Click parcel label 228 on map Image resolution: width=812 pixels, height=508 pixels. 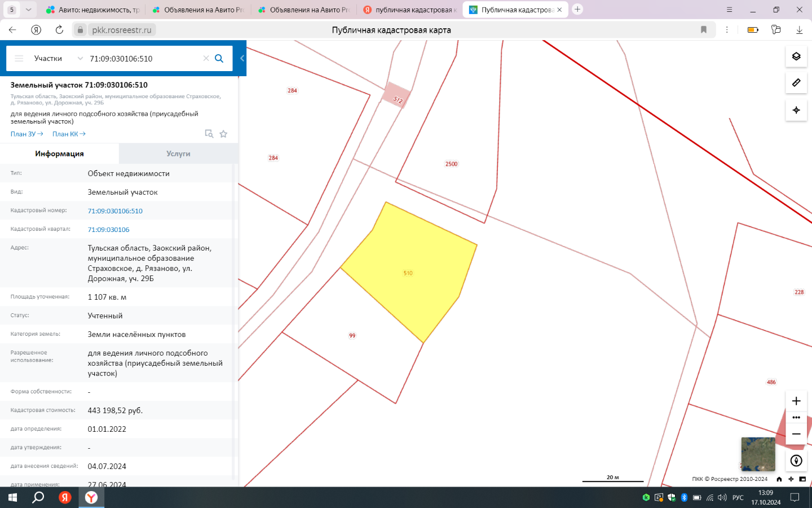(x=799, y=292)
